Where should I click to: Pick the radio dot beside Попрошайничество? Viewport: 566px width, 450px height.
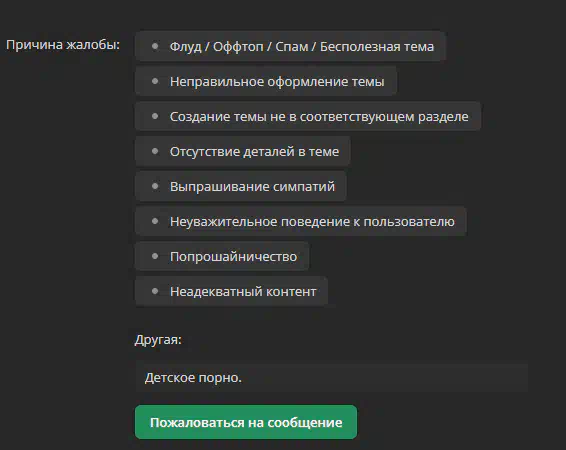[x=155, y=256]
